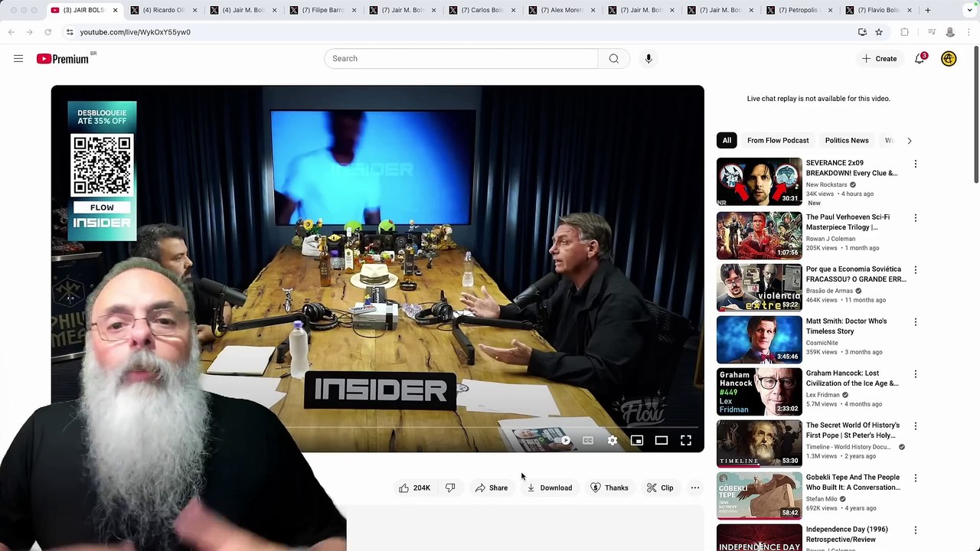The width and height of the screenshot is (980, 551).
Task: Open a new browser tab
Action: coord(928,10)
